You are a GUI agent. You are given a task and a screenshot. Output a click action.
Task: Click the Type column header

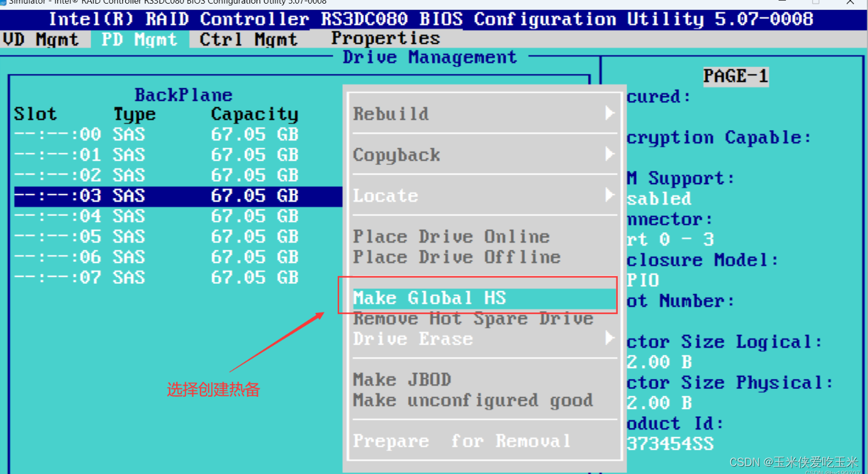134,114
